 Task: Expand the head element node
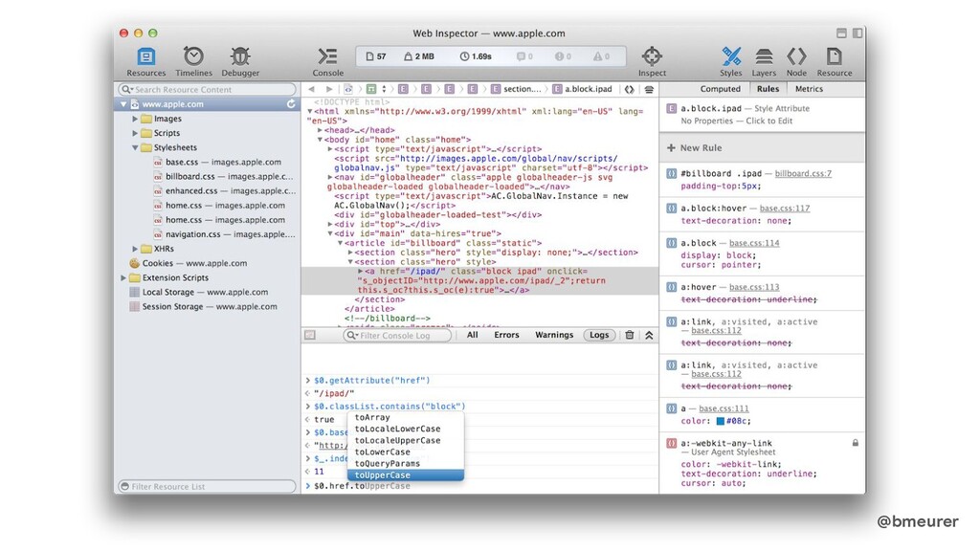320,130
